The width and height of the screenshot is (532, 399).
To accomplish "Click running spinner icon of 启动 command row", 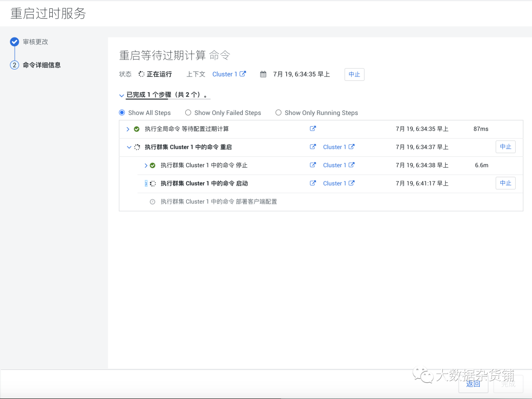I will click(x=153, y=183).
